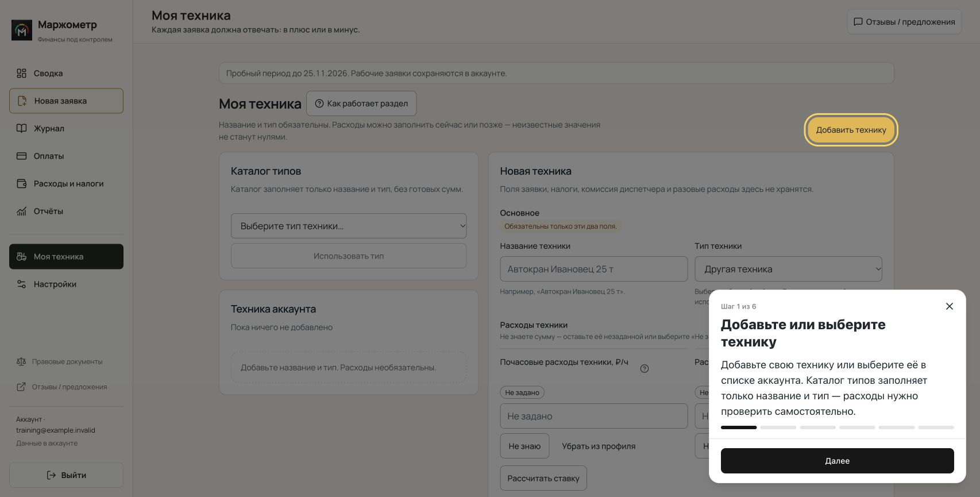Click the question icon in Как работает раздел

(x=319, y=103)
